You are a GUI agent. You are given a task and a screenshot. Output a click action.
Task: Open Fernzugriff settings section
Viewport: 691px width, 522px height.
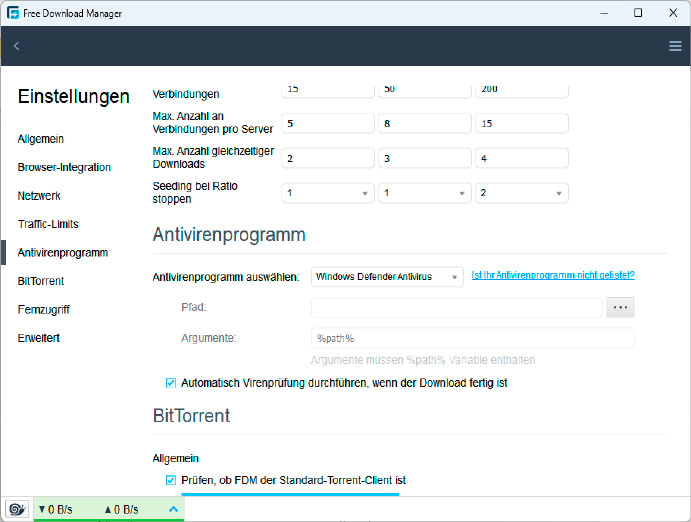(x=44, y=309)
